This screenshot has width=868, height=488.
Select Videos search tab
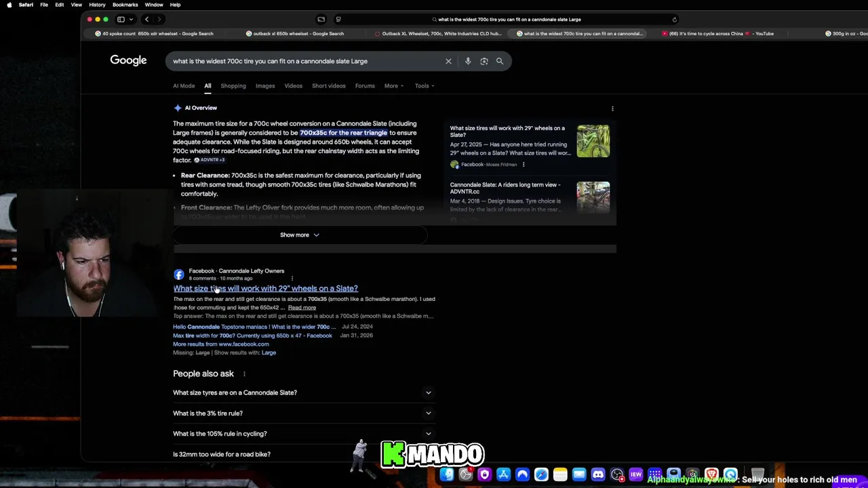[293, 86]
